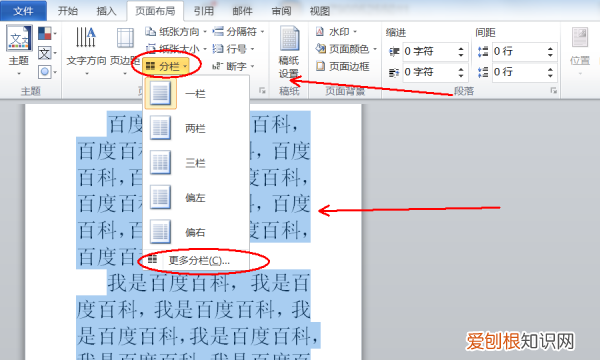Image resolution: width=600 pixels, height=360 pixels.
Task: Open the 文件 file menu tab
Action: click(23, 11)
